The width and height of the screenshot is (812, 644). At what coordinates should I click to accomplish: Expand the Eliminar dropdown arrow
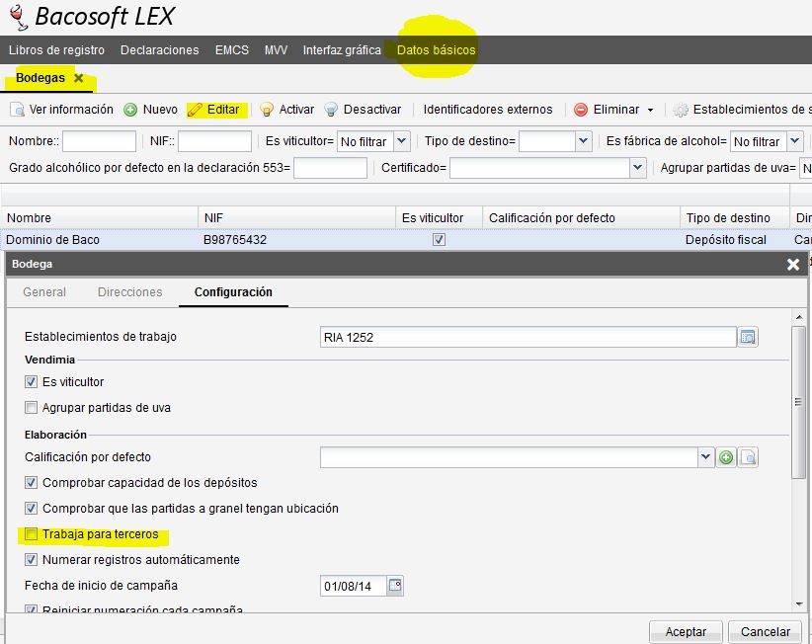coord(650,111)
